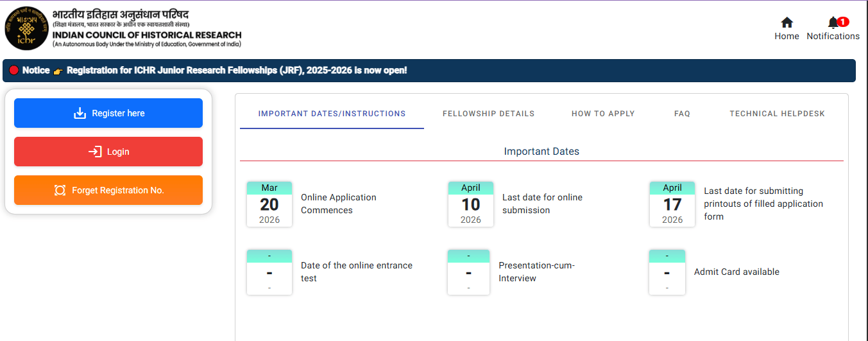Click the JRF registration notice text
This screenshot has width=868, height=341.
pyautogui.click(x=237, y=70)
